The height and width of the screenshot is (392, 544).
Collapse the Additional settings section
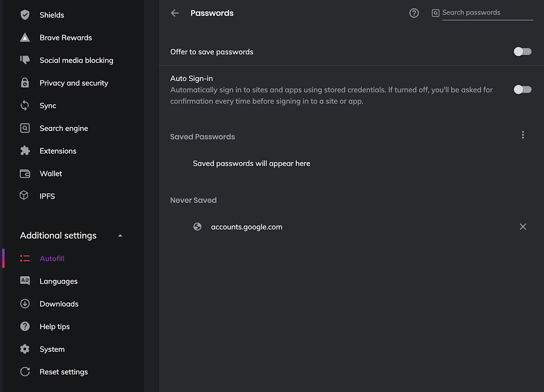tap(120, 236)
